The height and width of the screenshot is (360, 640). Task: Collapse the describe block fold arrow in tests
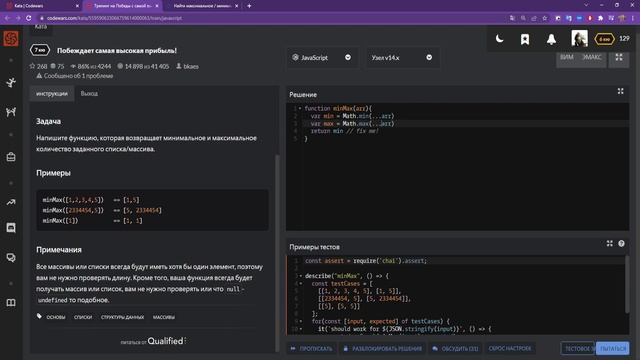pyautogui.click(x=301, y=276)
